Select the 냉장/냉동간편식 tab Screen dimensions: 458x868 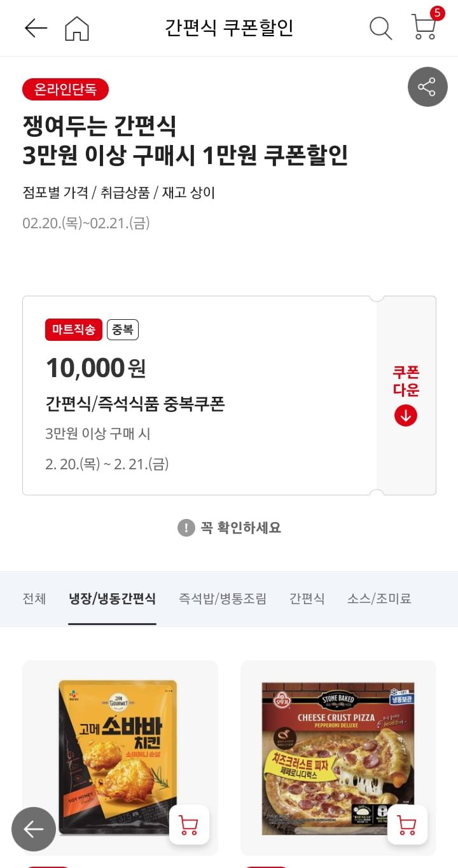click(112, 598)
